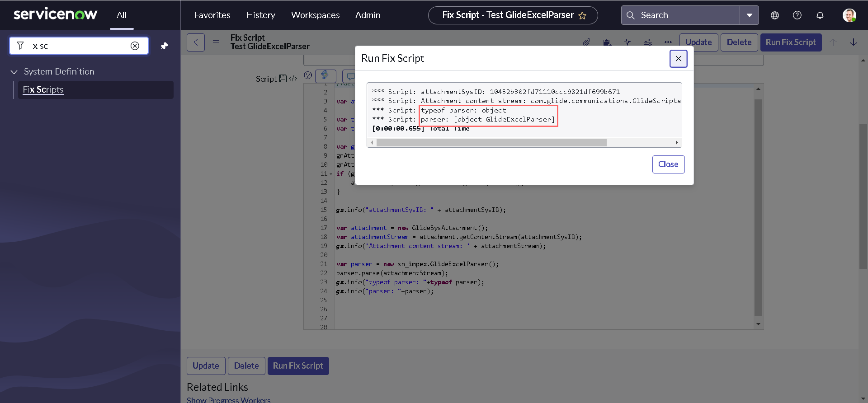Open the script editor help icon

click(x=308, y=75)
